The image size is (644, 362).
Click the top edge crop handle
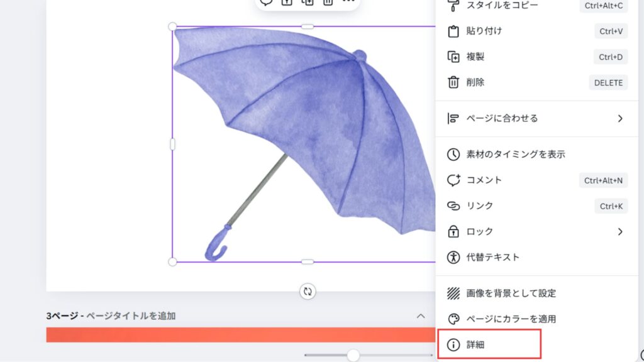pyautogui.click(x=307, y=26)
